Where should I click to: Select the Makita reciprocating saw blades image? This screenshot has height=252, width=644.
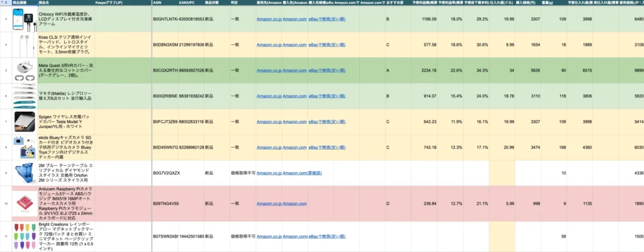[x=25, y=96]
